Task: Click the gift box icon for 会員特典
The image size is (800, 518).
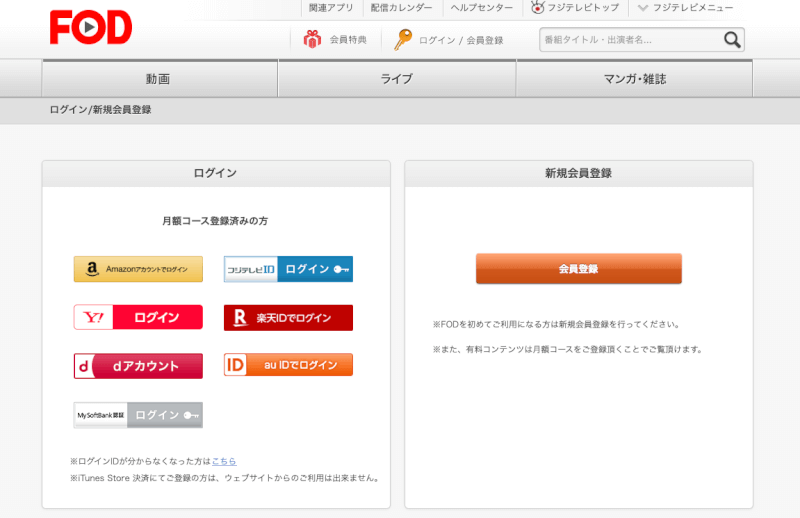Action: coord(312,39)
